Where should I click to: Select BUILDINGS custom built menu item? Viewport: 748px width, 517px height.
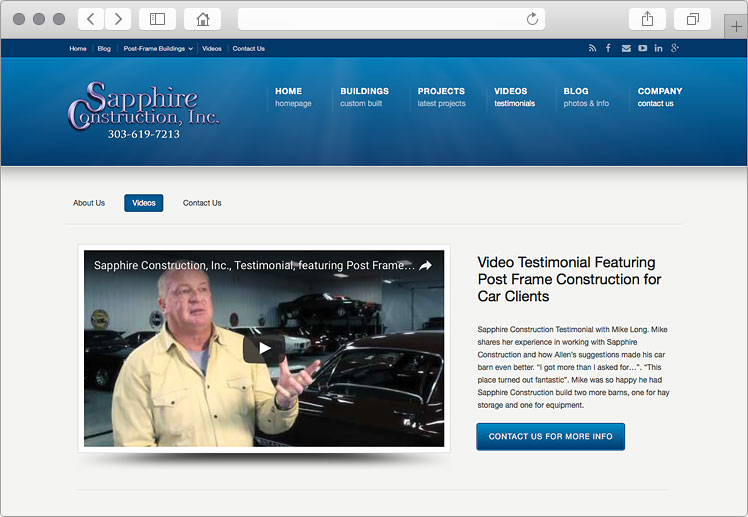364,97
